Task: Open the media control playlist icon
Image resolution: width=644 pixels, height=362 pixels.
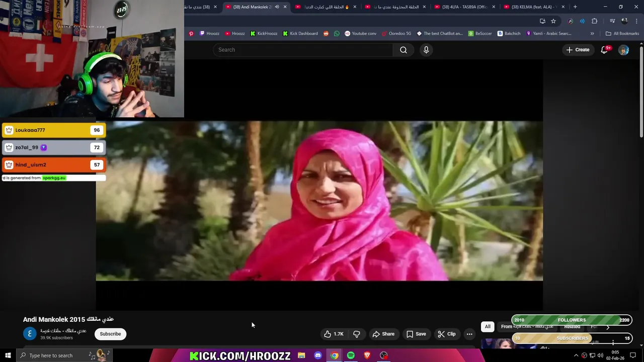Action: pos(612,21)
